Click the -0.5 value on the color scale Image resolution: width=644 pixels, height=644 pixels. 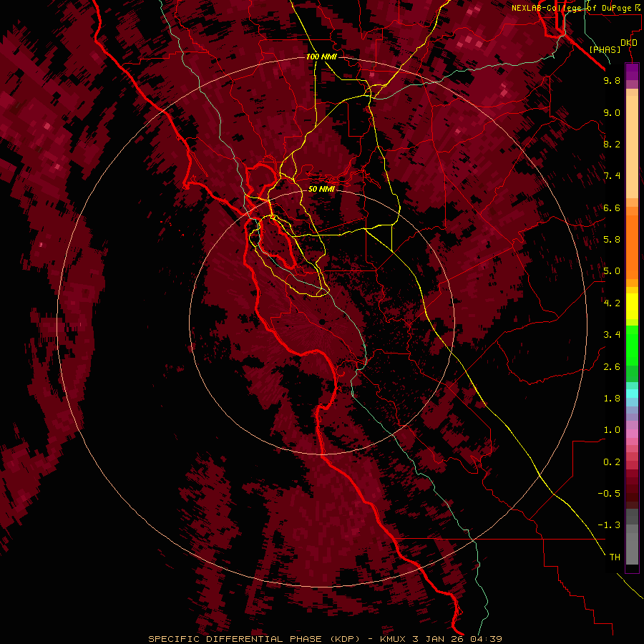[x=609, y=494]
